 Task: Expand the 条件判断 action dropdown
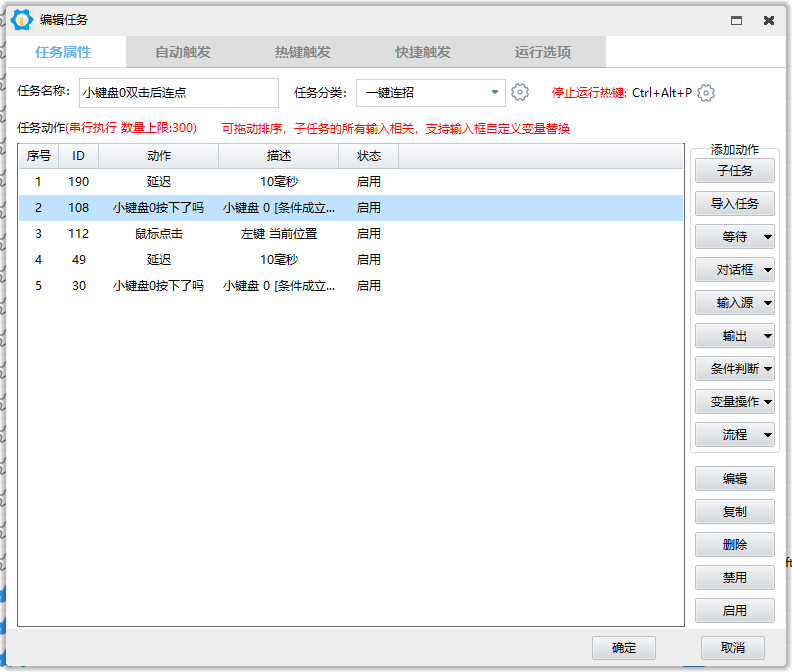click(x=735, y=369)
